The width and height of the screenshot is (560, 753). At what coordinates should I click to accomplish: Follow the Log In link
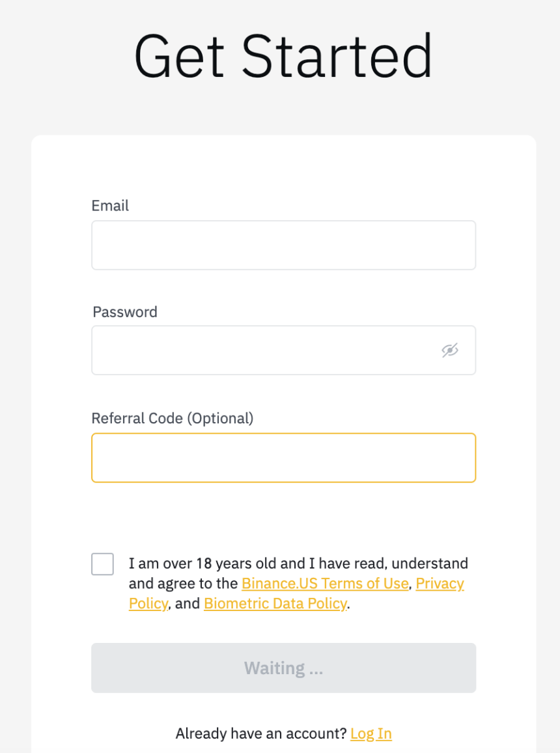pyautogui.click(x=371, y=734)
